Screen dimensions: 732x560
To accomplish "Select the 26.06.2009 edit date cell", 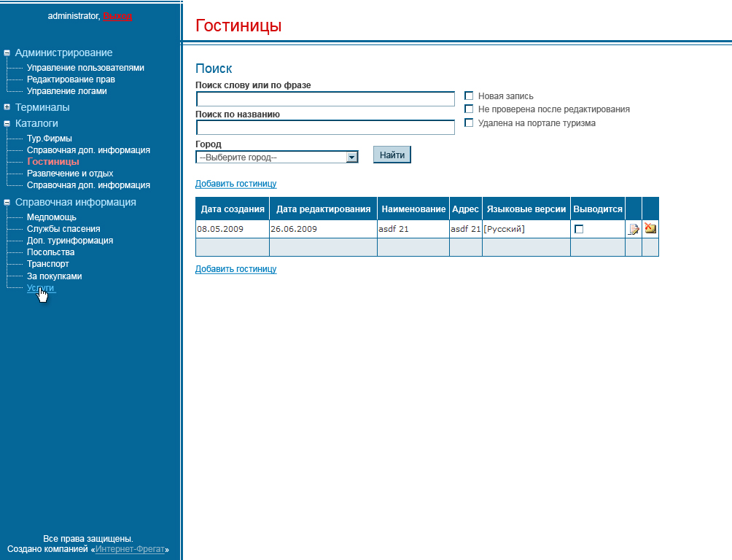I will pyautogui.click(x=324, y=230).
